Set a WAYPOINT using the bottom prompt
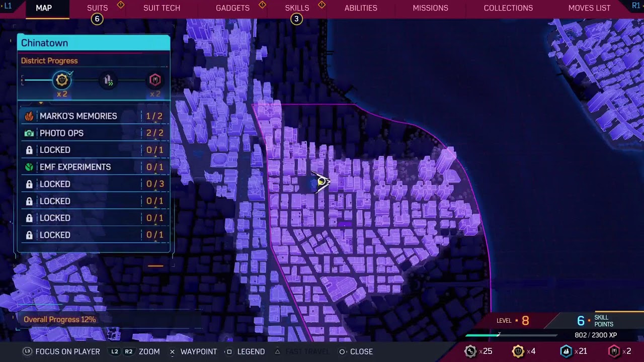The image size is (644, 362). click(x=193, y=351)
